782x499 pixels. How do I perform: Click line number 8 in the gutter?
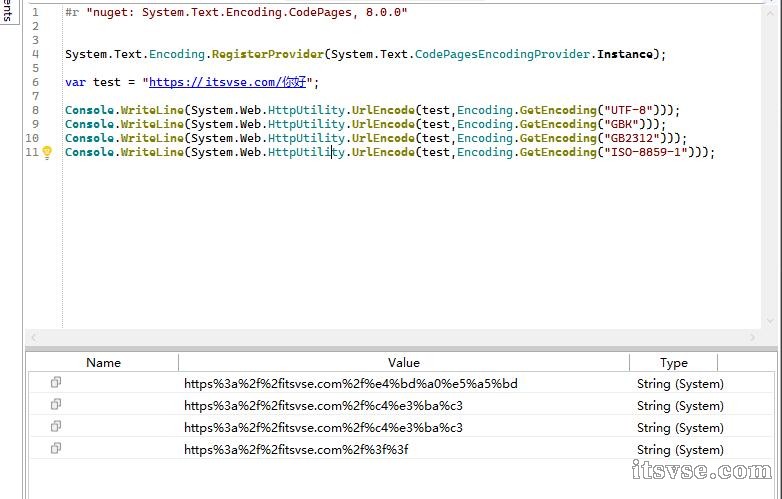(35, 110)
